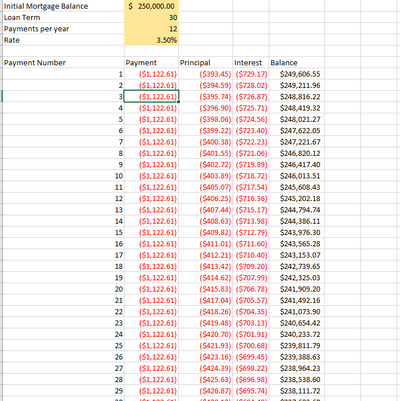Select balance cell $243,565.28
This screenshot has width=400, height=401.
[x=297, y=244]
